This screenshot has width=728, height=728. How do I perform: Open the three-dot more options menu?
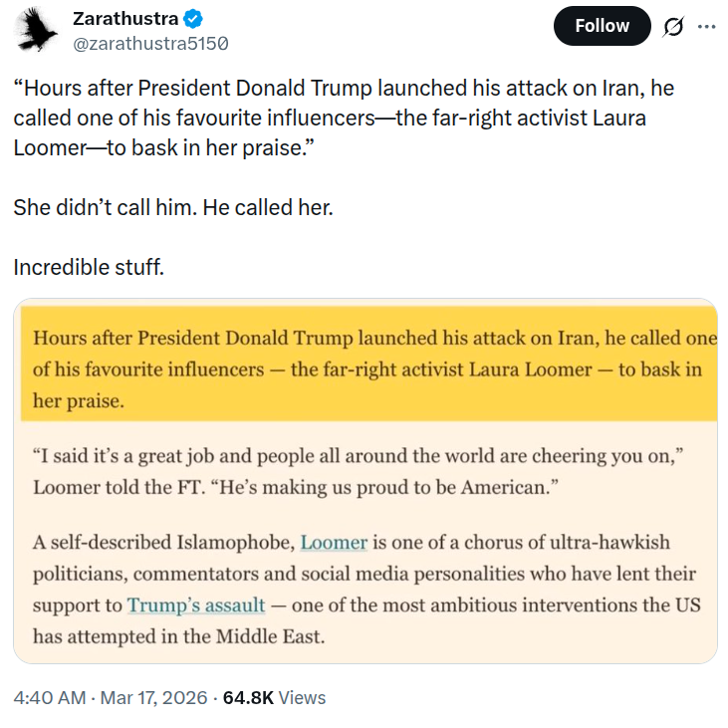707,26
